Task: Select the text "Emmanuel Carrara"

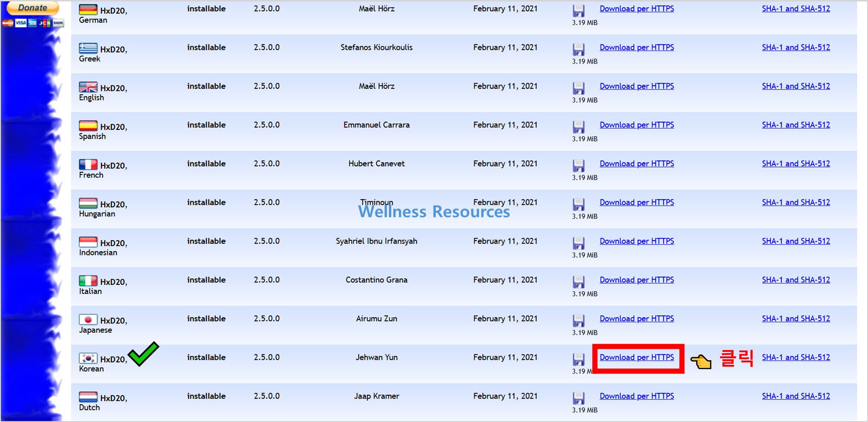Action: coord(376,125)
